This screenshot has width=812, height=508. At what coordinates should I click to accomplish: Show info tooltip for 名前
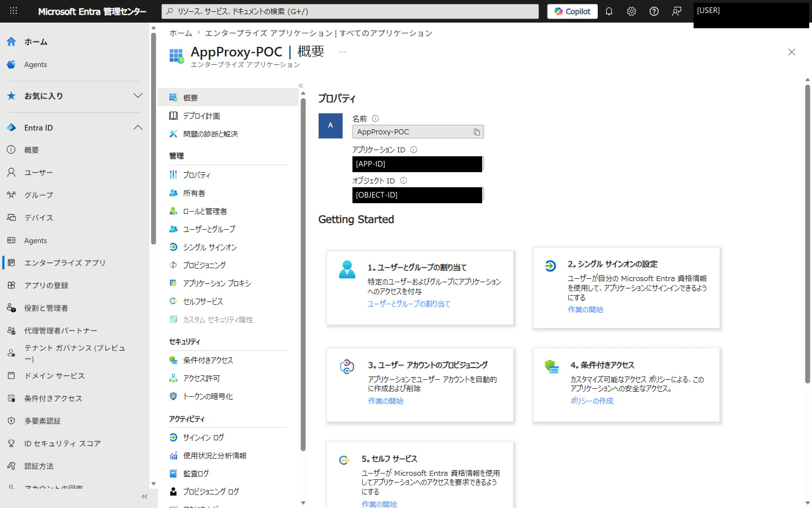click(x=376, y=119)
